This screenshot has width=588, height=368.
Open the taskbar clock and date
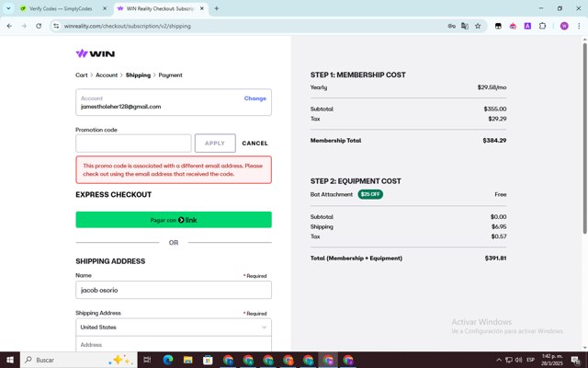[552, 360]
